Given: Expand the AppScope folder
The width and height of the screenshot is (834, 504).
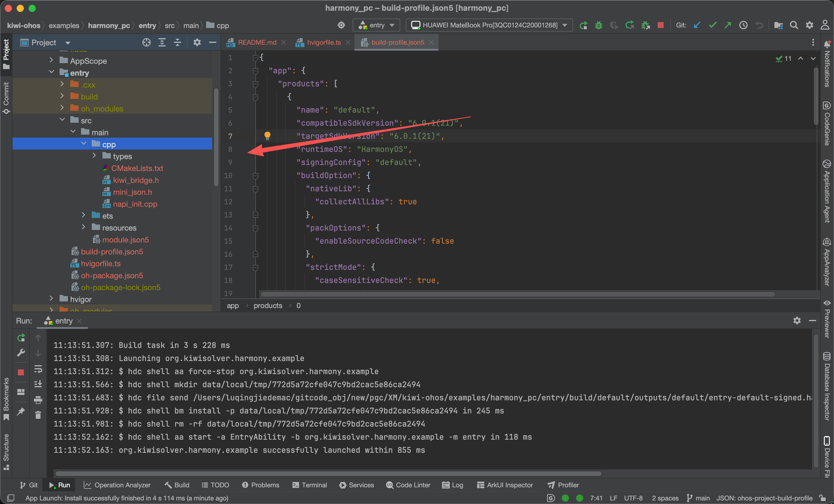Looking at the screenshot, I should [x=52, y=60].
